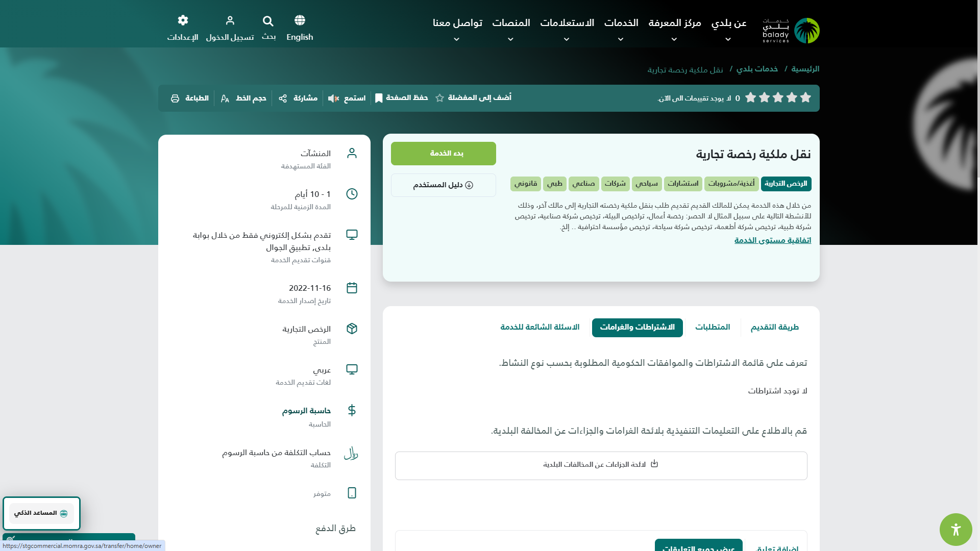Open settings gear icon in header
Viewport: 980px width, 551px height.
pyautogui.click(x=183, y=20)
